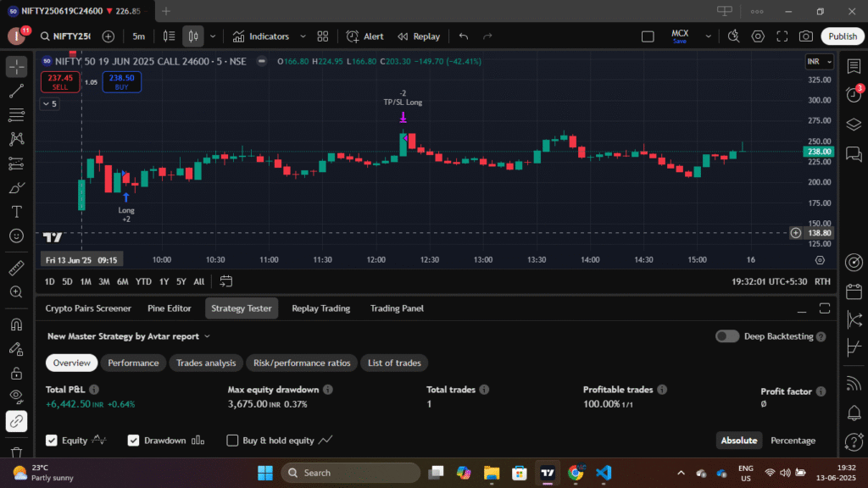The width and height of the screenshot is (868, 488).
Task: Start bar Replay mode
Action: coord(419,36)
